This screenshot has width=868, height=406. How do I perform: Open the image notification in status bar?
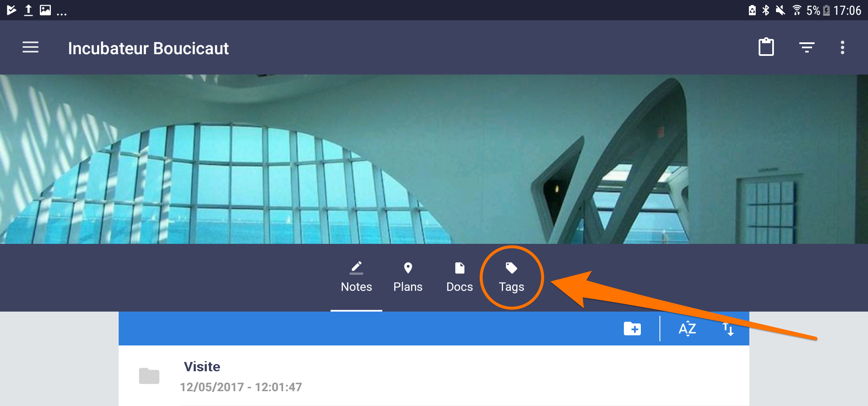click(x=45, y=10)
